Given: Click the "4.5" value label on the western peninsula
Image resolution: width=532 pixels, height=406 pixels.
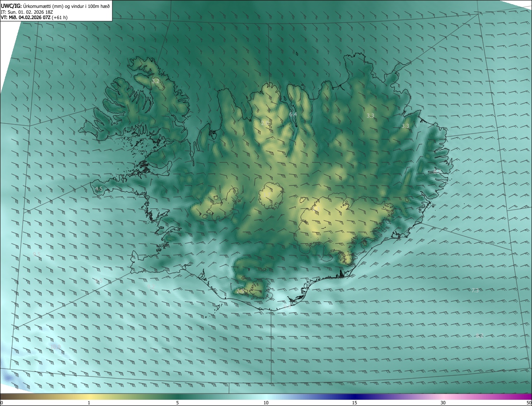Looking at the screenshot, I should coord(99,189).
